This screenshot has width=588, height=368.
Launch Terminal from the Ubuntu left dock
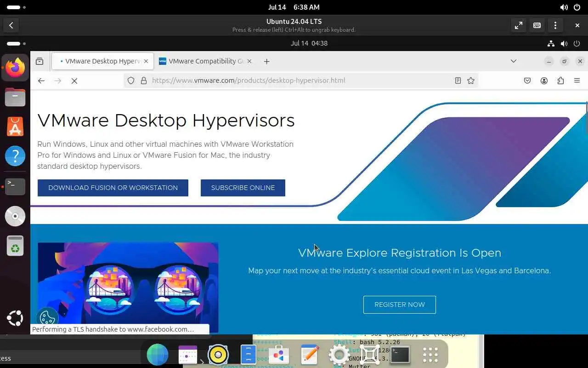tap(15, 186)
